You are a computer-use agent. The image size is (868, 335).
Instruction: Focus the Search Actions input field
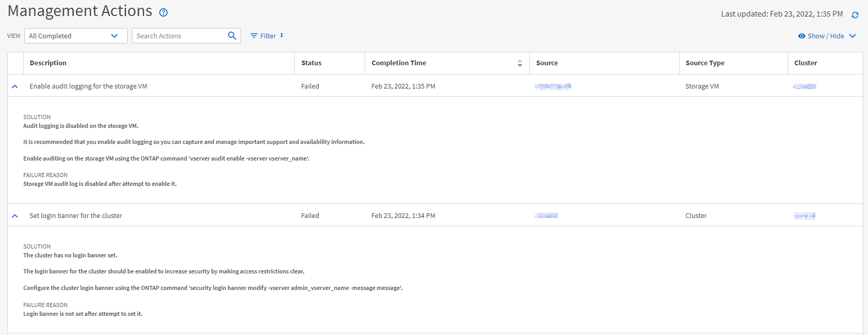click(178, 36)
